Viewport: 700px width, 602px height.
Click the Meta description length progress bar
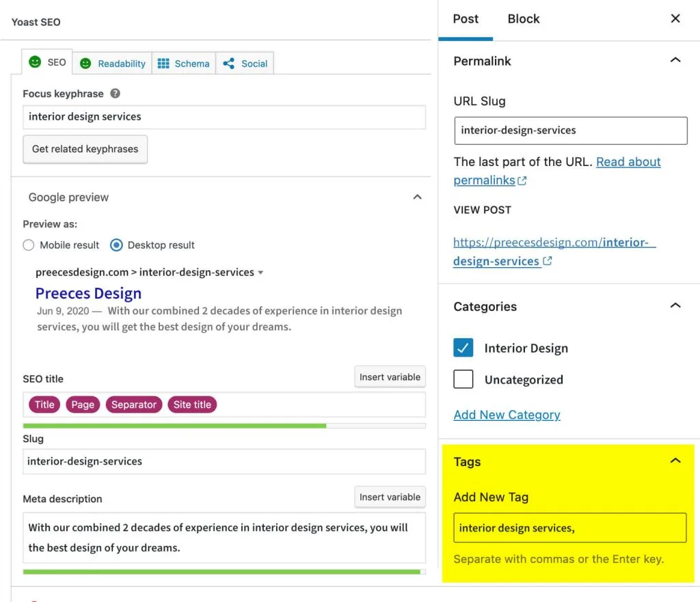(224, 572)
